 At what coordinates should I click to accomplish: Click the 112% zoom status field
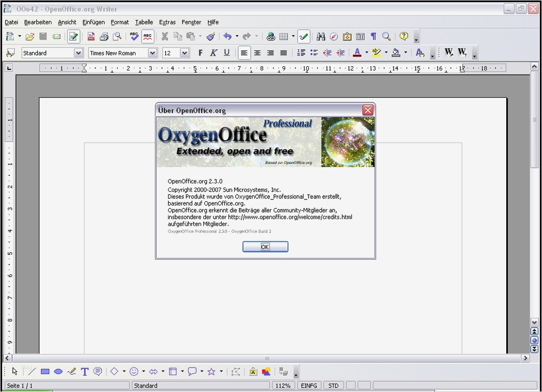[283, 385]
